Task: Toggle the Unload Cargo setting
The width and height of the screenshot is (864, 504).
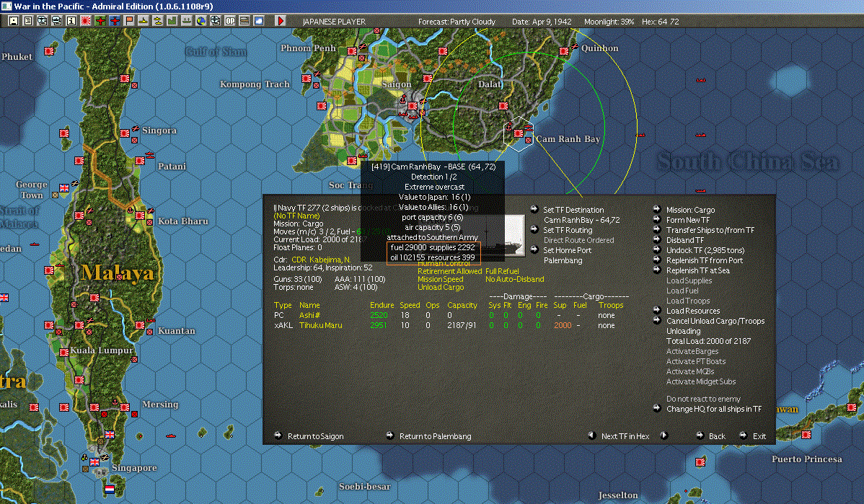Action: point(441,287)
